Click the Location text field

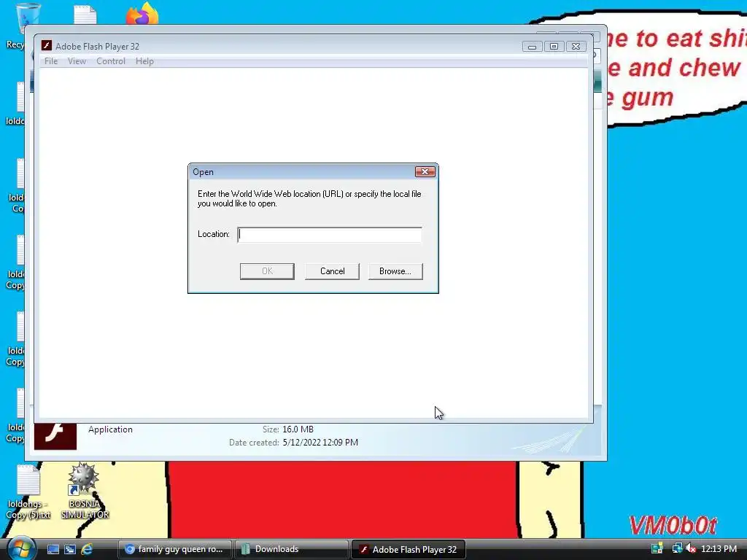coord(330,235)
